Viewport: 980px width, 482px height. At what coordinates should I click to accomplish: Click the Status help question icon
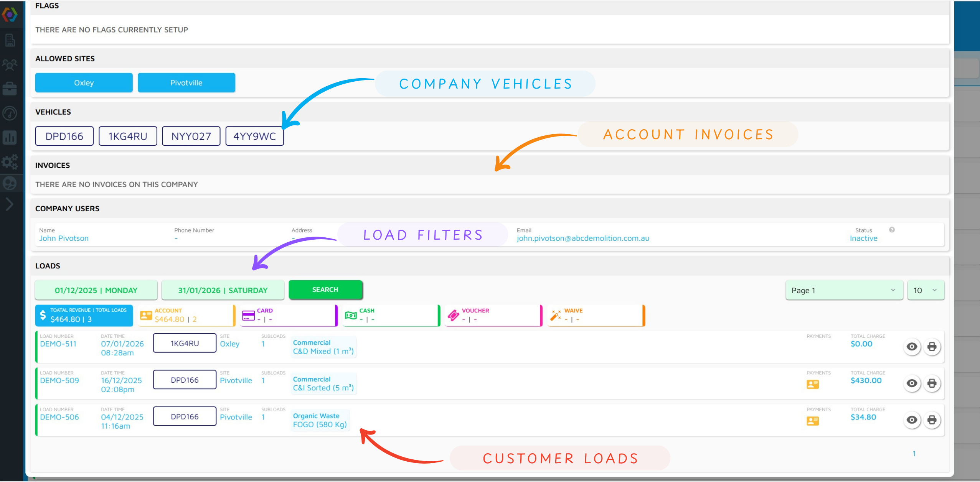tap(892, 230)
